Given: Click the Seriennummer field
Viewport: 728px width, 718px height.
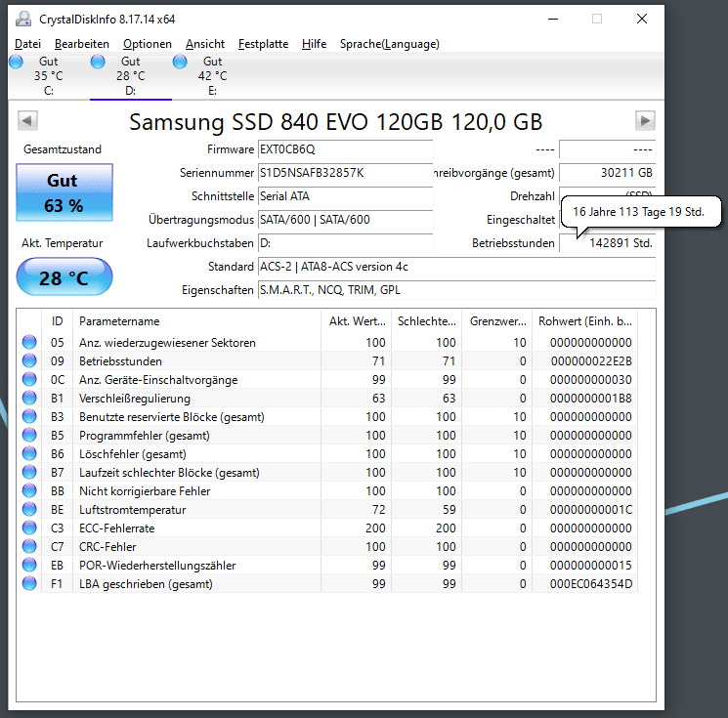Looking at the screenshot, I should click(x=345, y=173).
